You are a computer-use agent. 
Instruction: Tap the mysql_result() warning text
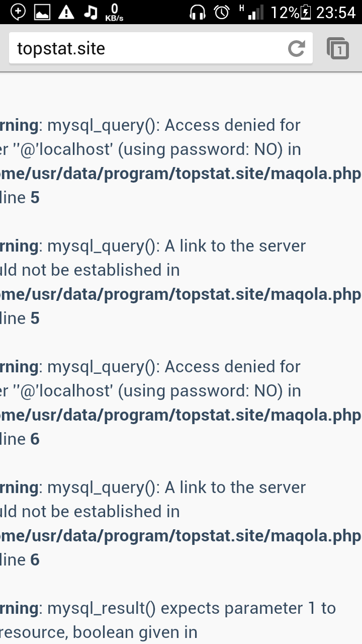tap(191, 608)
